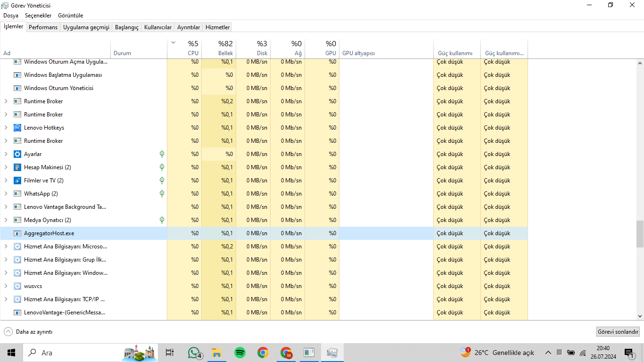
Task: Open the notification center icon
Action: 629,353
